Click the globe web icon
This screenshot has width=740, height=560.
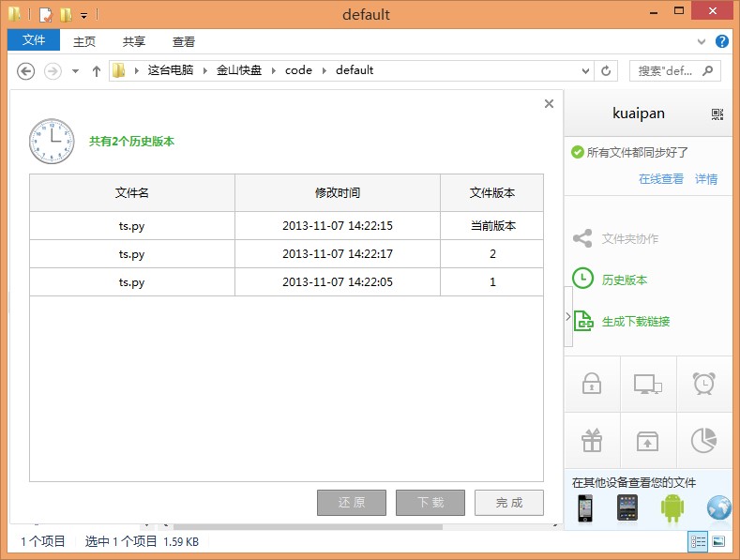[718, 507]
